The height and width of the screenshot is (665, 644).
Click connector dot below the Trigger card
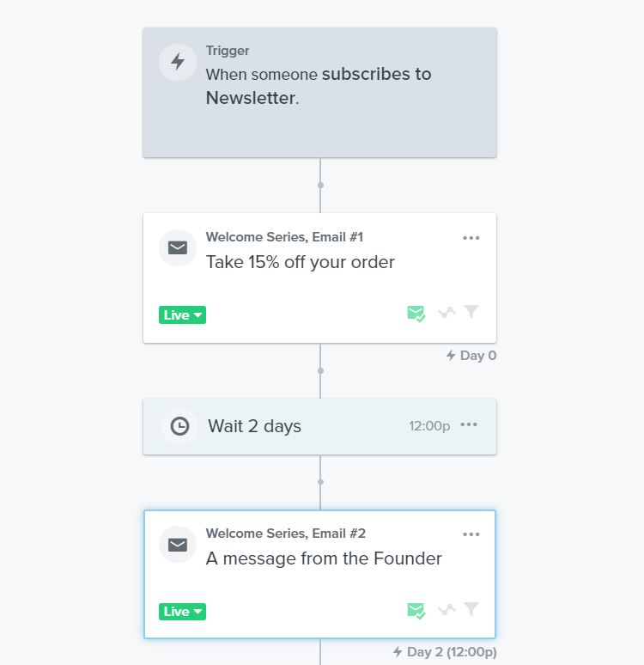tap(320, 185)
